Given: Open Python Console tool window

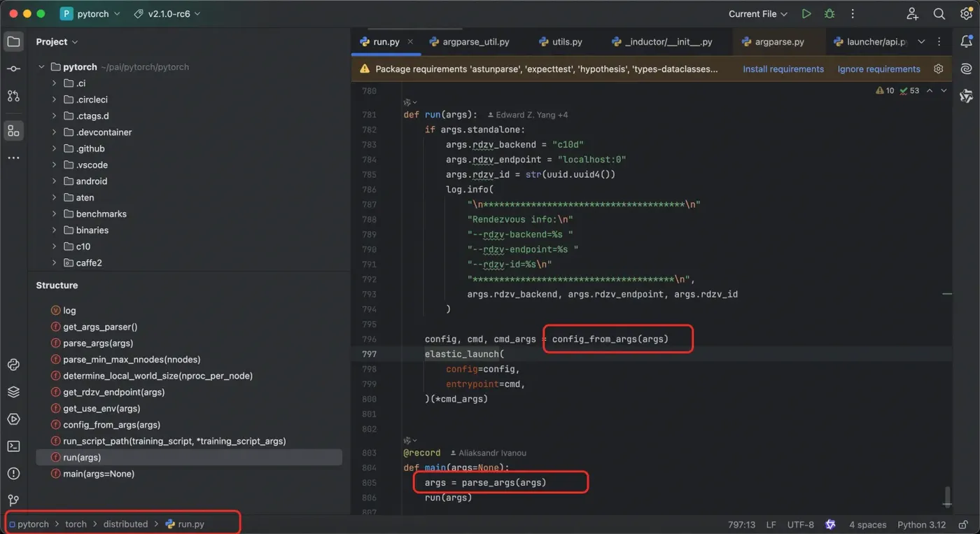Looking at the screenshot, I should [13, 365].
